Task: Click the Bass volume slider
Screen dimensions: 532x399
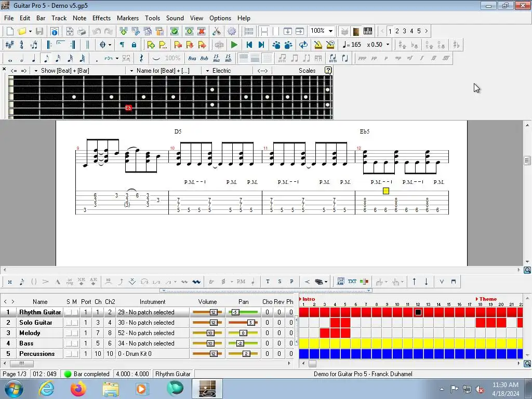Action: 207,343
